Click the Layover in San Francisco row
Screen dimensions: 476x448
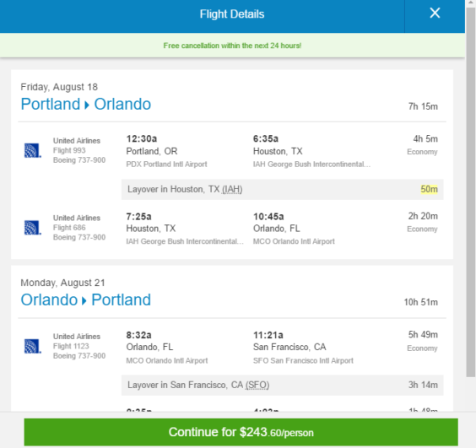click(283, 386)
